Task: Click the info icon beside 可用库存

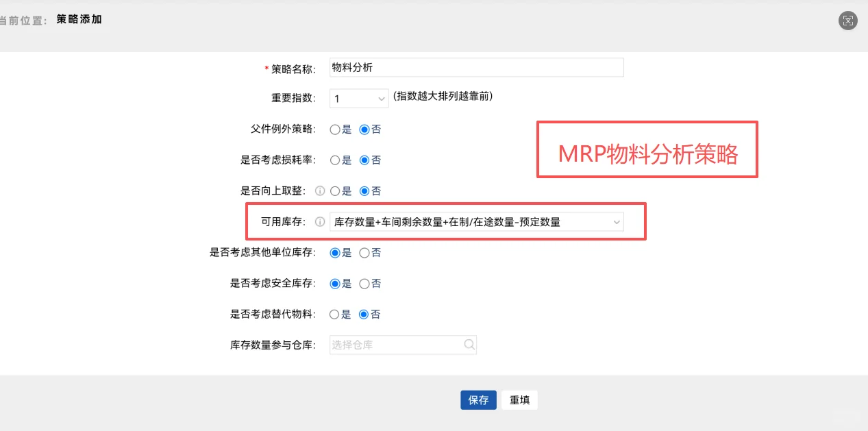Action: [319, 221]
